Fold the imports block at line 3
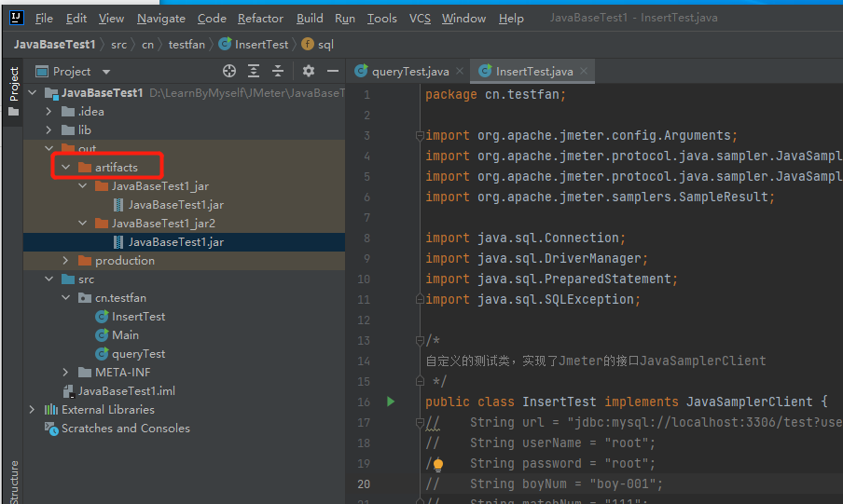The image size is (843, 504). tap(420, 135)
